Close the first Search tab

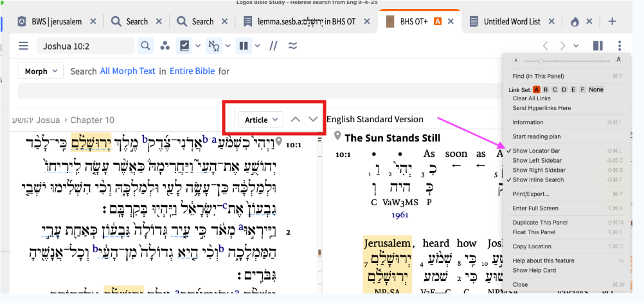159,21
